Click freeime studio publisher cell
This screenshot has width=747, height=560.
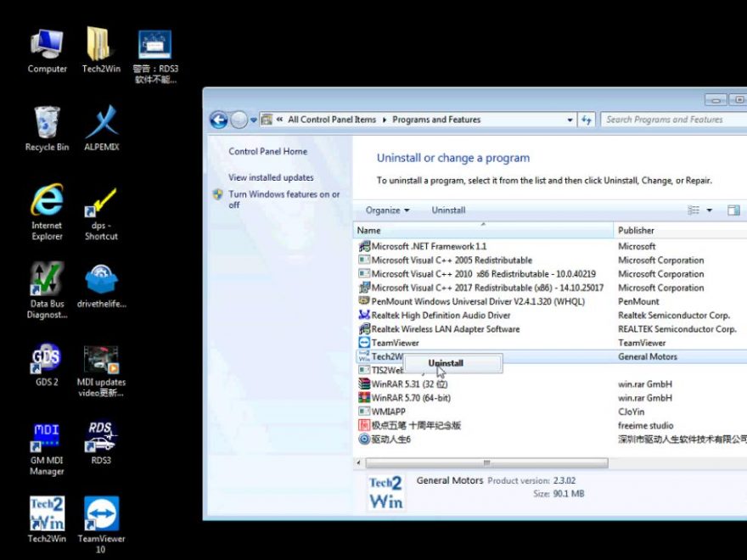[645, 426]
